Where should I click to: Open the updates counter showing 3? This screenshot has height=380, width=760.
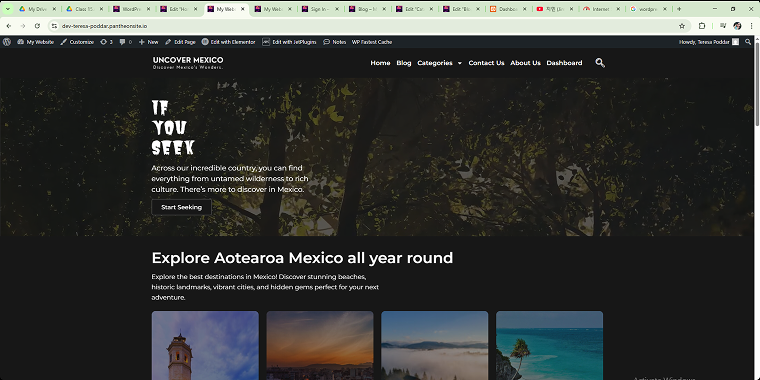(x=106, y=42)
